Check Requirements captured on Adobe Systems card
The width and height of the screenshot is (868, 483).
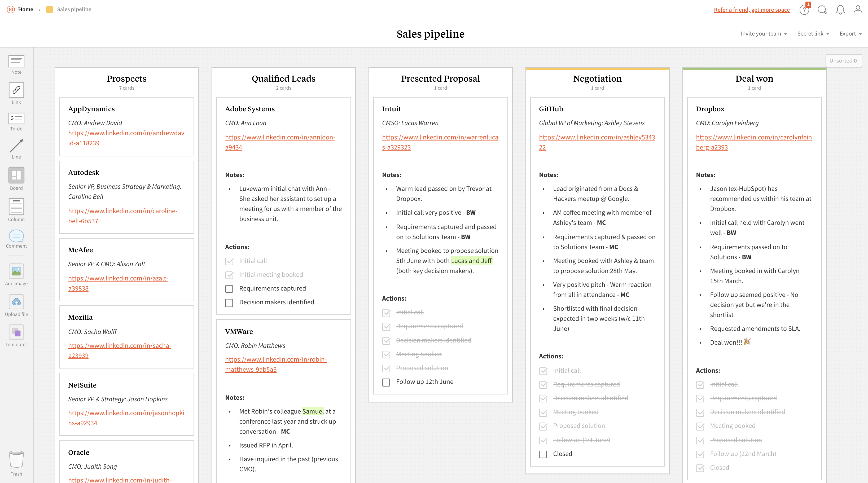229,289
